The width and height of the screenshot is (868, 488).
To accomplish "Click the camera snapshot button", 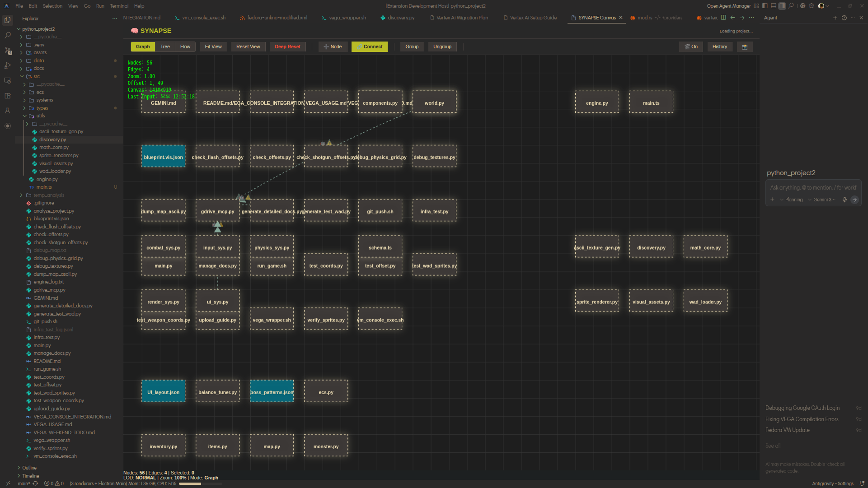I will 744,47.
